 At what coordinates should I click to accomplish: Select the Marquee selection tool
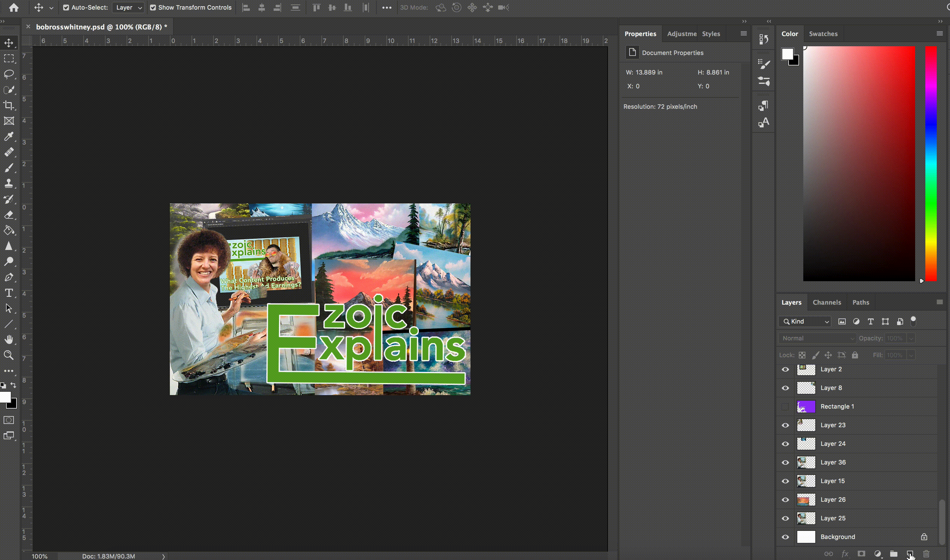point(9,59)
